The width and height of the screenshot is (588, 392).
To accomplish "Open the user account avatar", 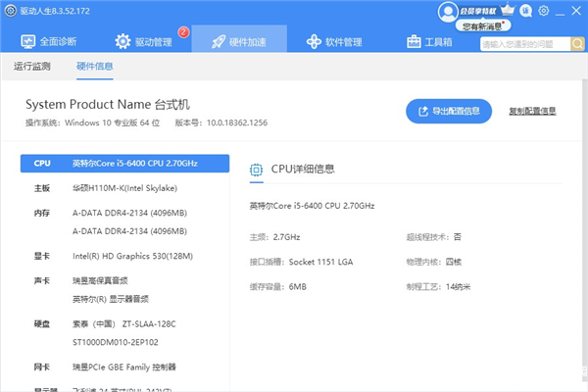I will tap(448, 12).
